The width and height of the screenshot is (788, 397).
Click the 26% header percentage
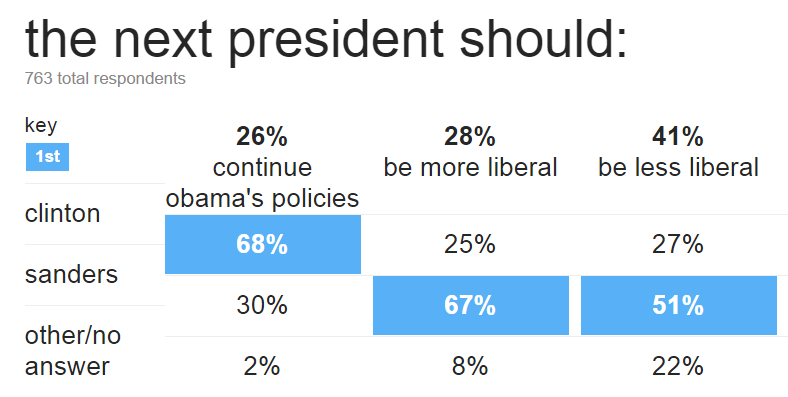[262, 136]
